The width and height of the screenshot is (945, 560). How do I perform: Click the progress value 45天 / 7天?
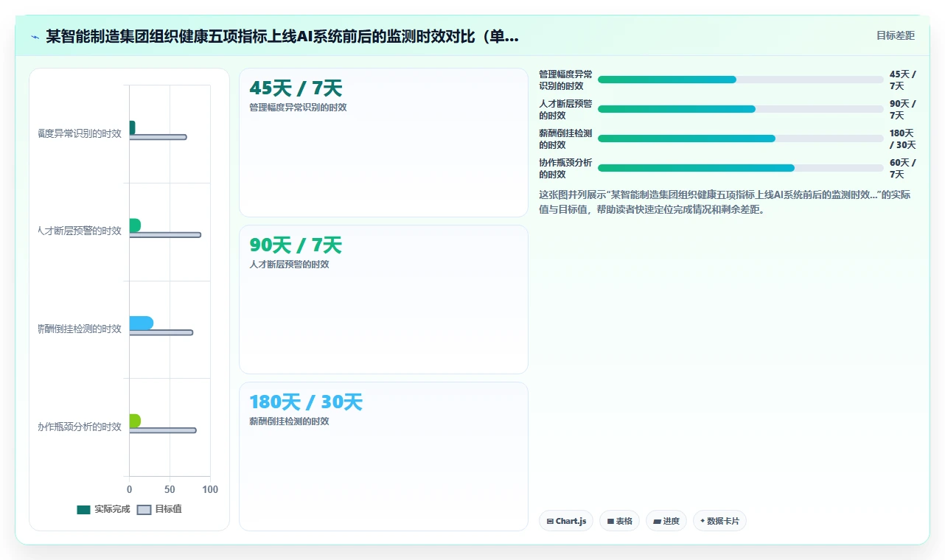(x=902, y=80)
